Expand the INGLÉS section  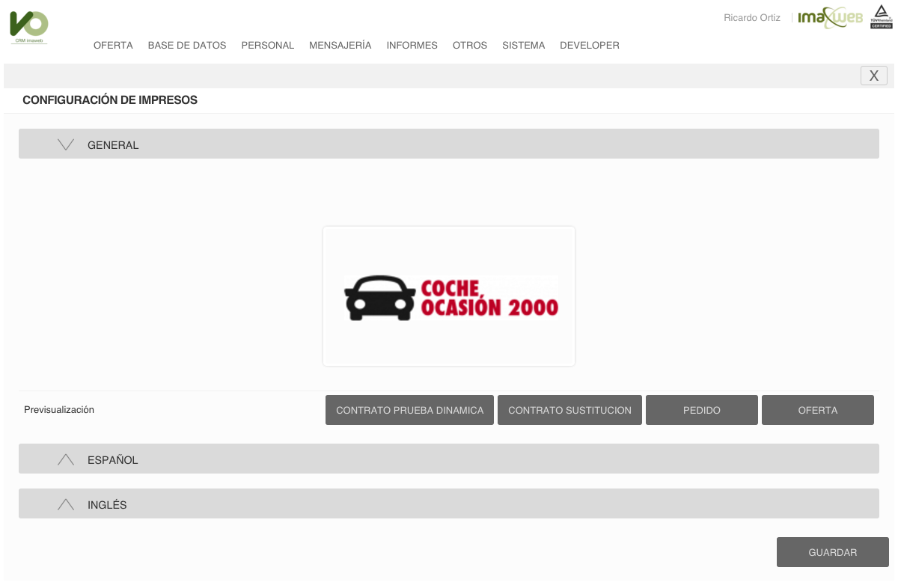pos(449,503)
